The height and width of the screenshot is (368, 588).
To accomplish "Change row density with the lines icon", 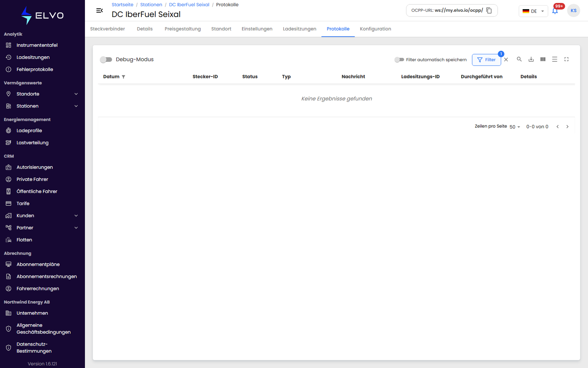I will coord(555,59).
